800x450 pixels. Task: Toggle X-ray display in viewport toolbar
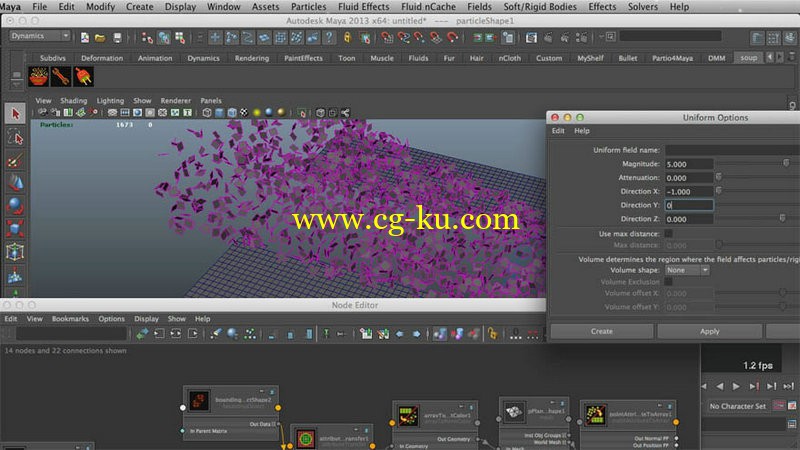pyautogui.click(x=320, y=113)
